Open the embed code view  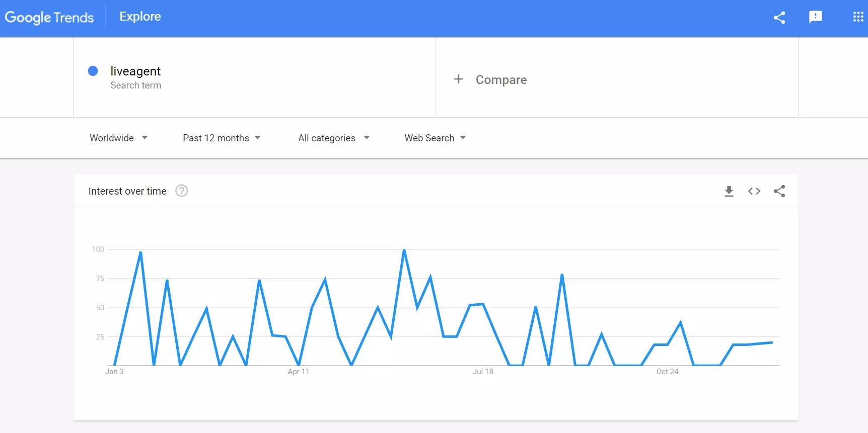754,191
